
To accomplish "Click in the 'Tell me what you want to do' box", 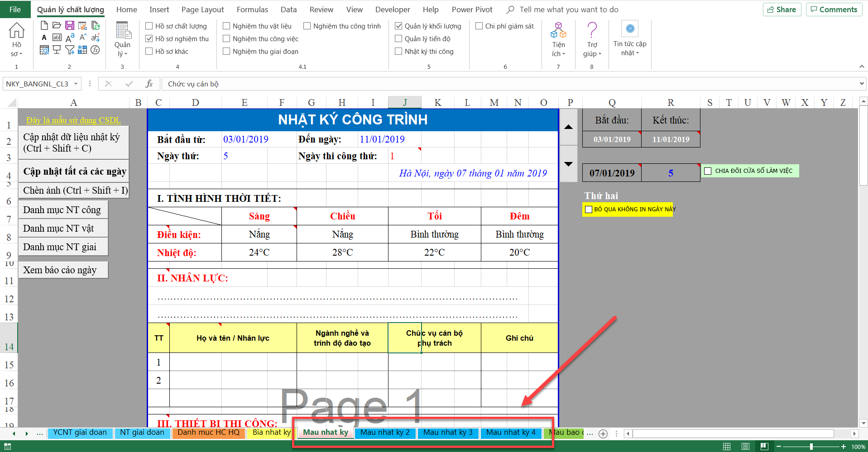I will tap(569, 10).
